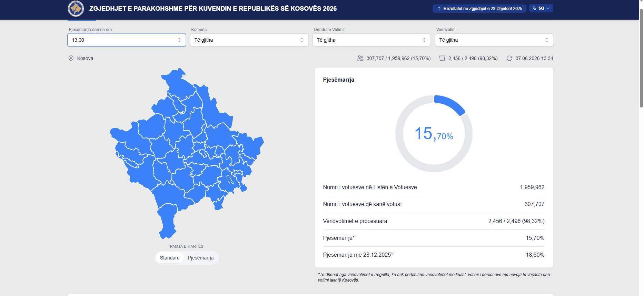Click the refresh icon next to 07.06.2026 13:34
Viewport: 644px width, 296px height.
pos(509,58)
